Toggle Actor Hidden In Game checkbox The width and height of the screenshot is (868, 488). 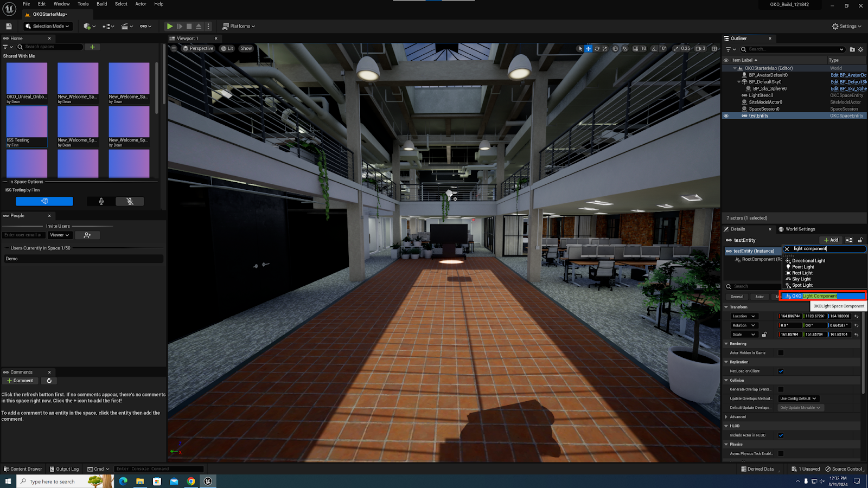pos(781,353)
